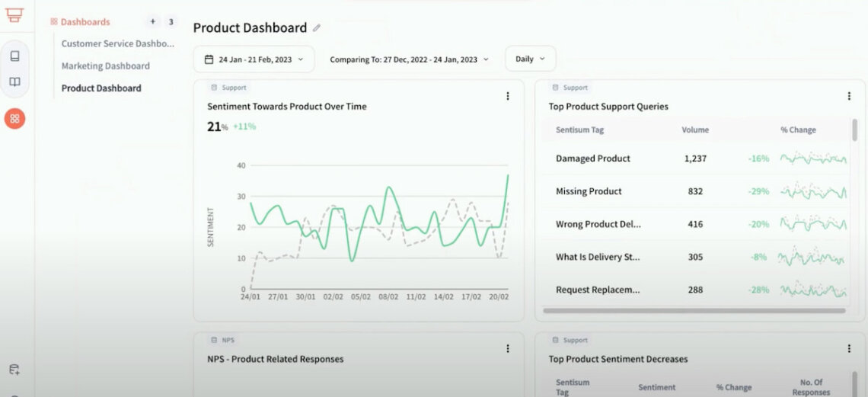Open the Daily granularity dropdown

(x=531, y=59)
